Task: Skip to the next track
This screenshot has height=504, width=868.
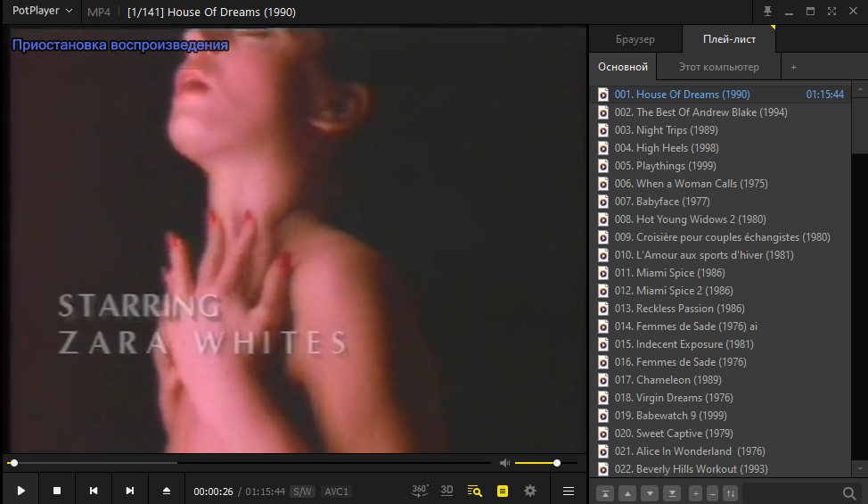Action: point(129,491)
